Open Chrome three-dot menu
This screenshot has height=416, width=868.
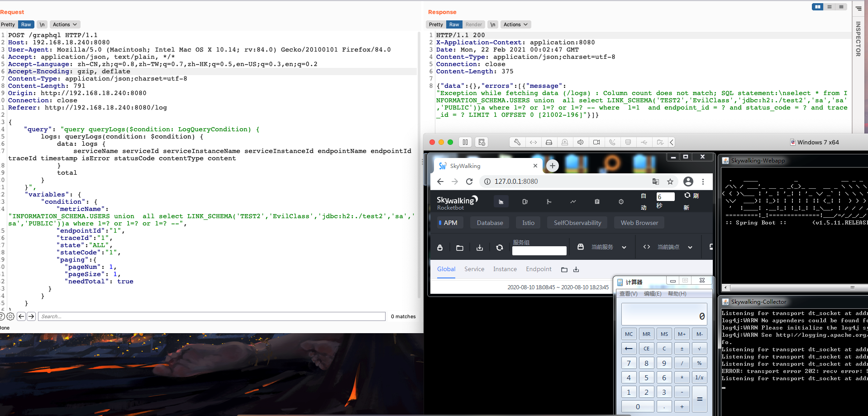pyautogui.click(x=703, y=182)
